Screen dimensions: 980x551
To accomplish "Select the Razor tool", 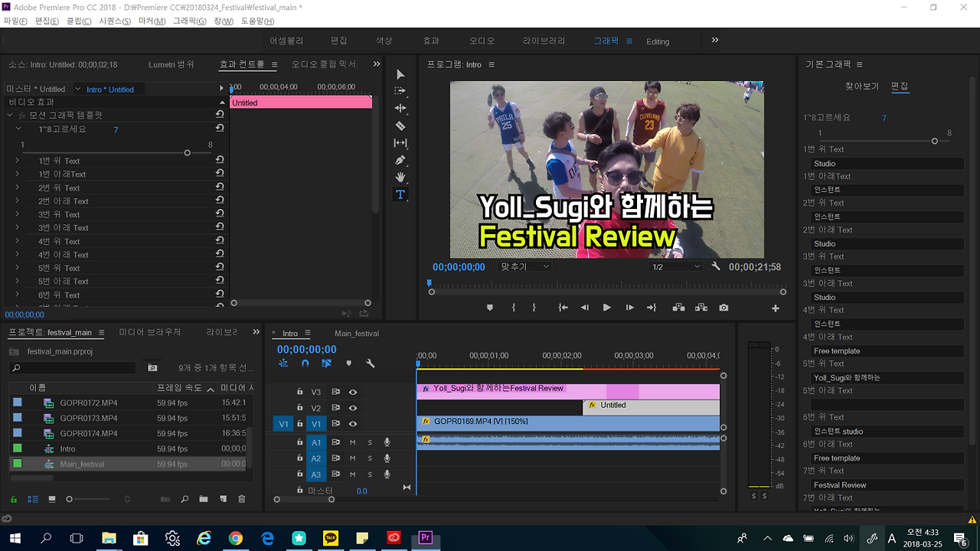I will 400,126.
